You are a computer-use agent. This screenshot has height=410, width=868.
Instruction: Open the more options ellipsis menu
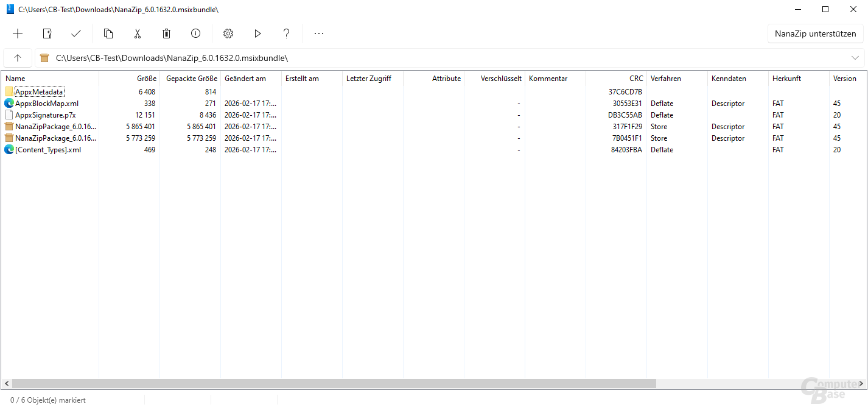319,34
